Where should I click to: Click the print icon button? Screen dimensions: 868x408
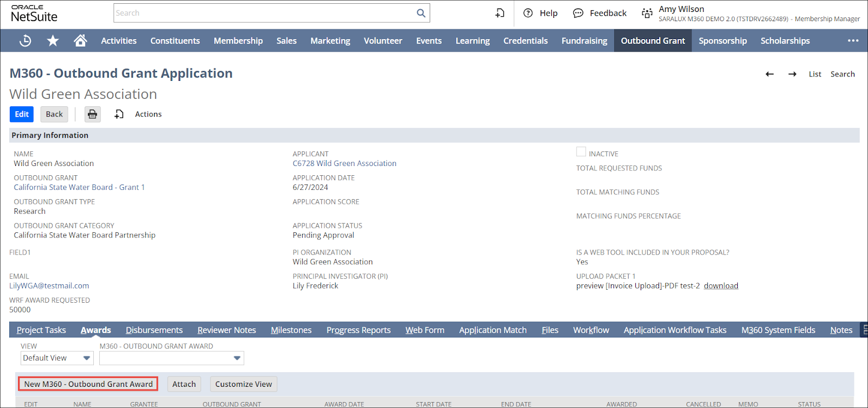pos(93,114)
